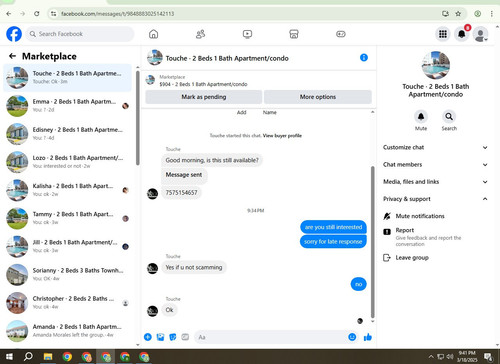Attach a photo using the image icon
The height and width of the screenshot is (364, 500).
pyautogui.click(x=160, y=337)
